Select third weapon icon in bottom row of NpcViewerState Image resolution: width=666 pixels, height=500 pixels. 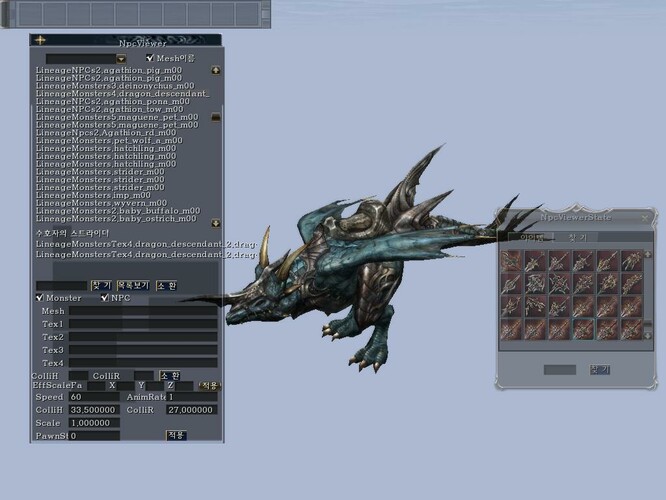(x=559, y=329)
